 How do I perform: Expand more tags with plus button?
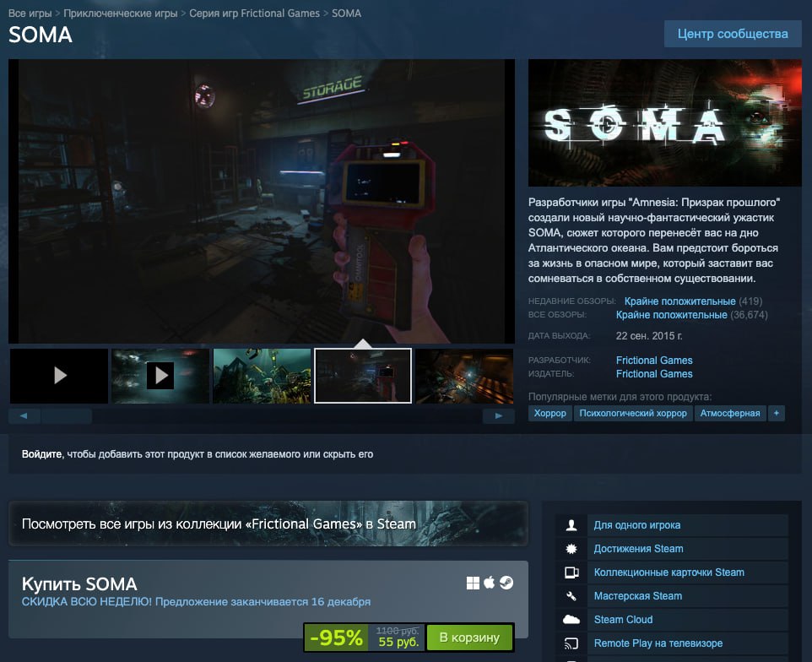776,414
